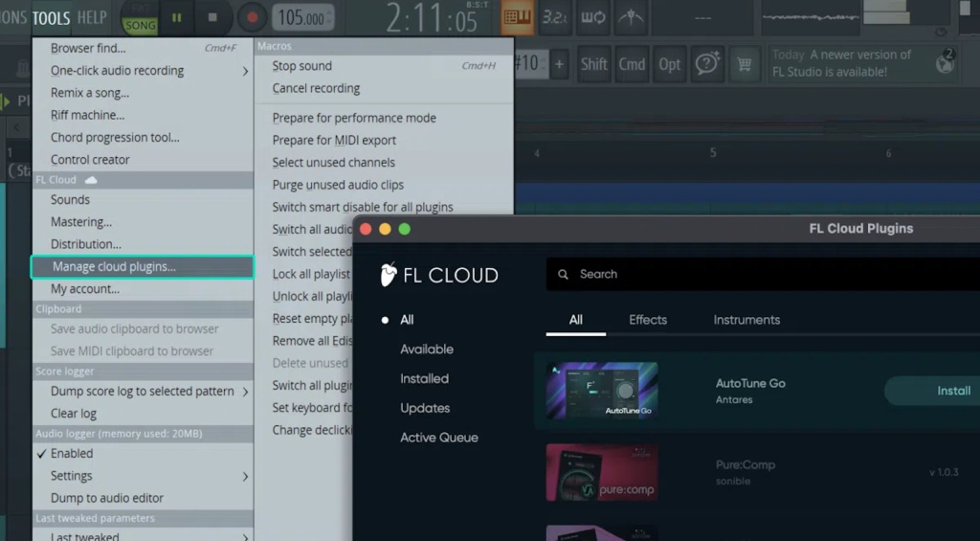Select Available in FL Cloud sidebar

[427, 349]
